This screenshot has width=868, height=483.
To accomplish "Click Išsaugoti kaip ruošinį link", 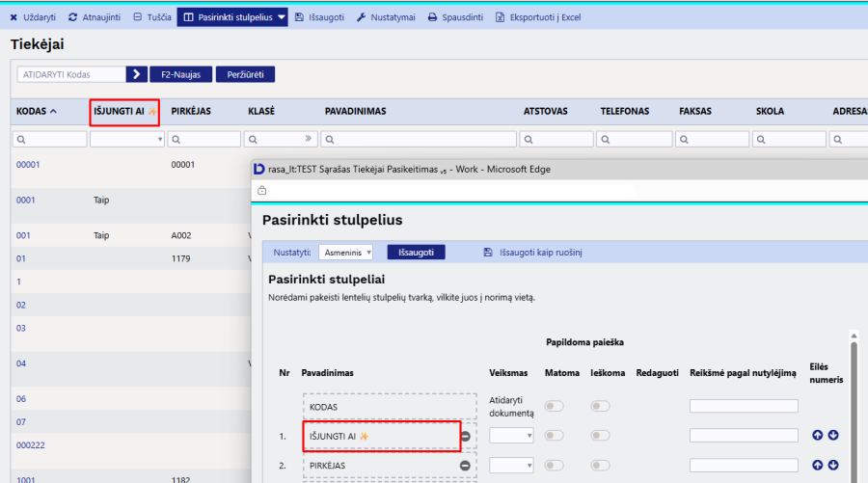I will coord(540,253).
